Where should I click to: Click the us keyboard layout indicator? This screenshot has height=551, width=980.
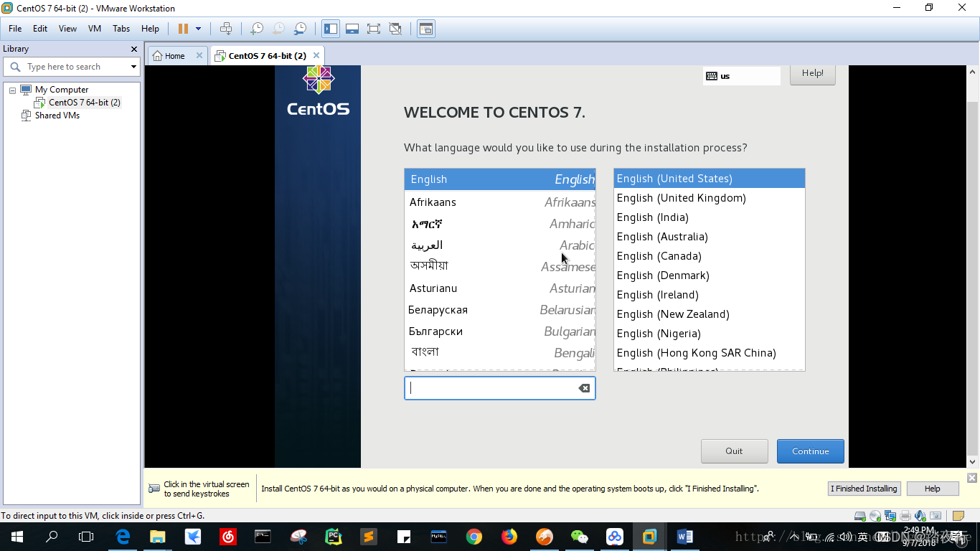click(x=741, y=76)
